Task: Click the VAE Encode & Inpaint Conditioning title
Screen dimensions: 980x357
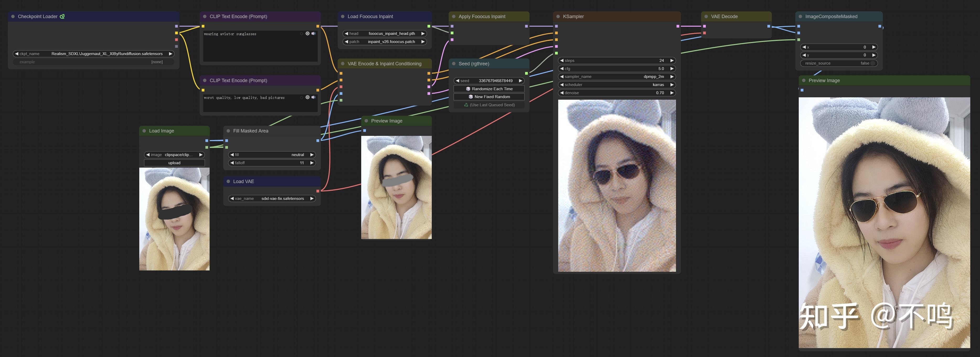Action: pos(384,63)
